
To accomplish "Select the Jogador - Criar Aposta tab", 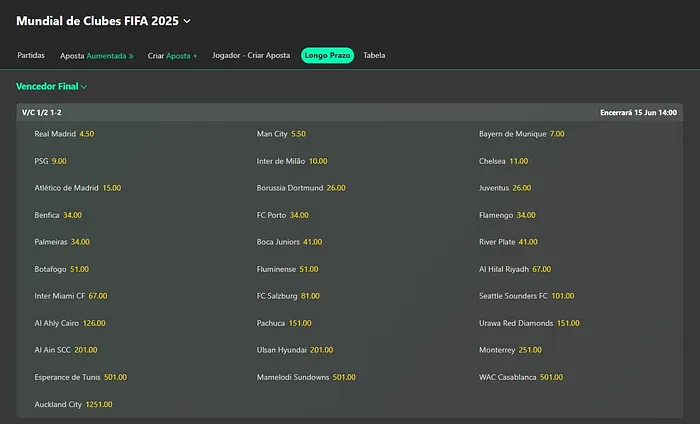I will pyautogui.click(x=251, y=55).
